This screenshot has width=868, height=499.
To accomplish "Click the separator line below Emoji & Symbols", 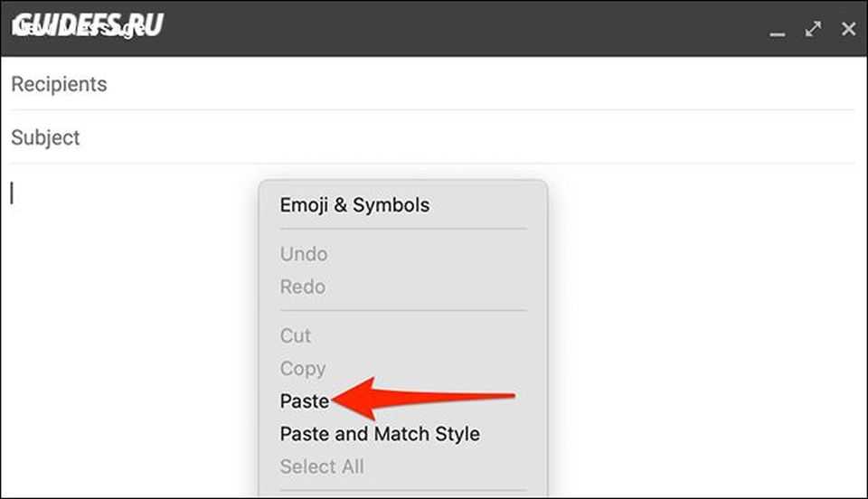I will pyautogui.click(x=402, y=230).
